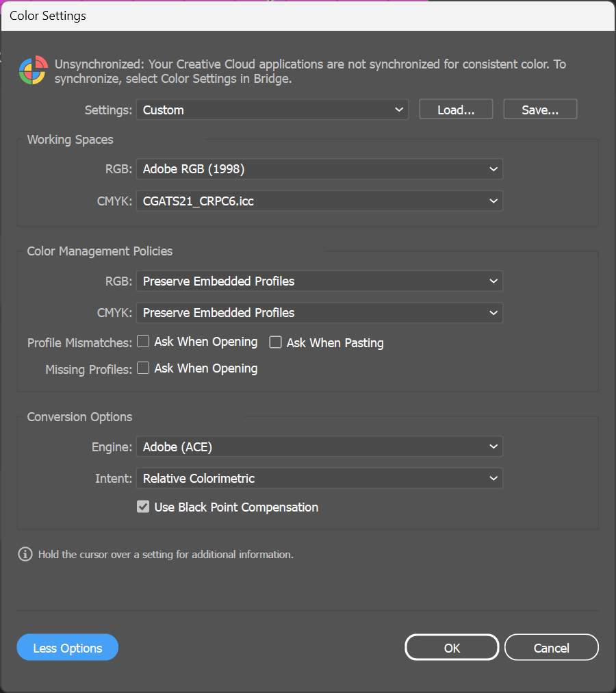Open the Settings dropdown showing Custom

click(x=272, y=109)
